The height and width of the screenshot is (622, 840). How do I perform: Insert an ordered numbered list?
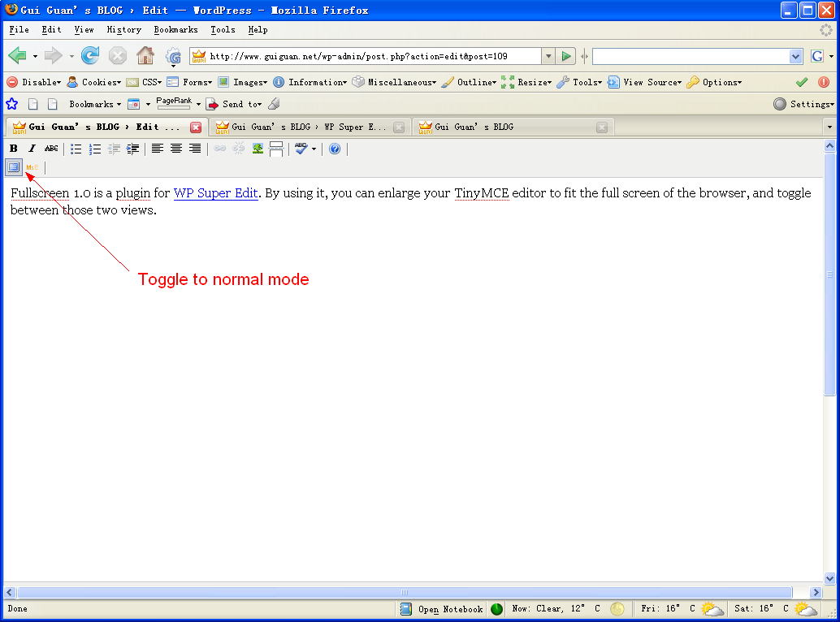tap(95, 149)
